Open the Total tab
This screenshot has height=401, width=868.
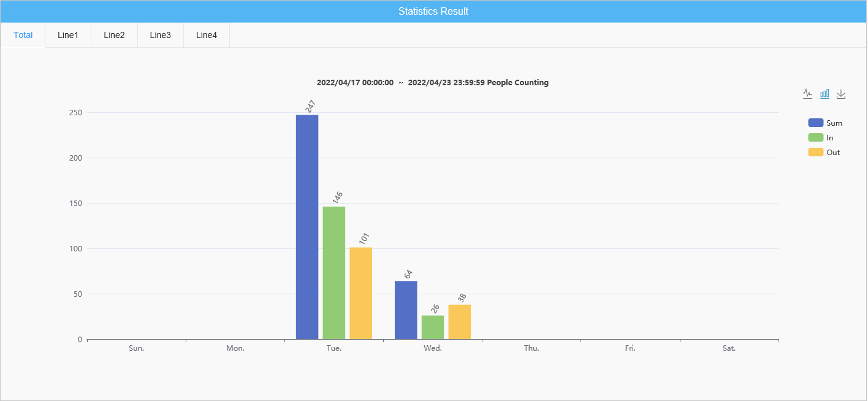point(23,35)
